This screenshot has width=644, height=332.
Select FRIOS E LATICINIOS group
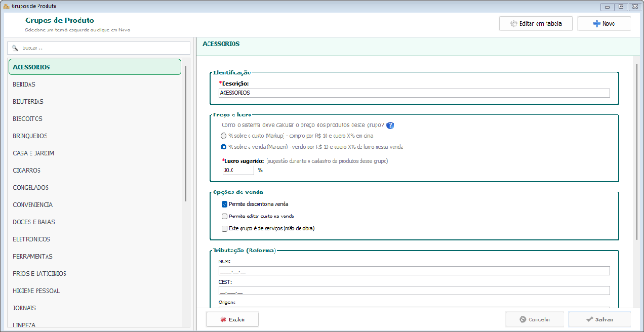pyautogui.click(x=95, y=273)
